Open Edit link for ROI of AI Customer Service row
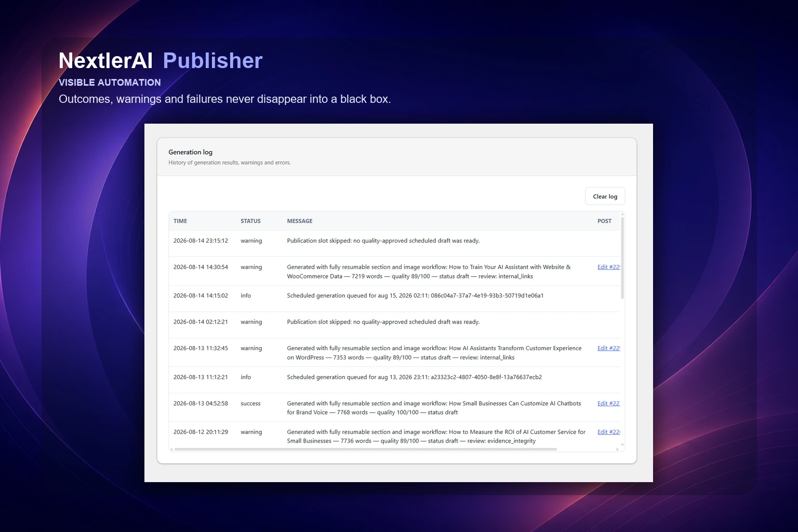 coord(608,432)
